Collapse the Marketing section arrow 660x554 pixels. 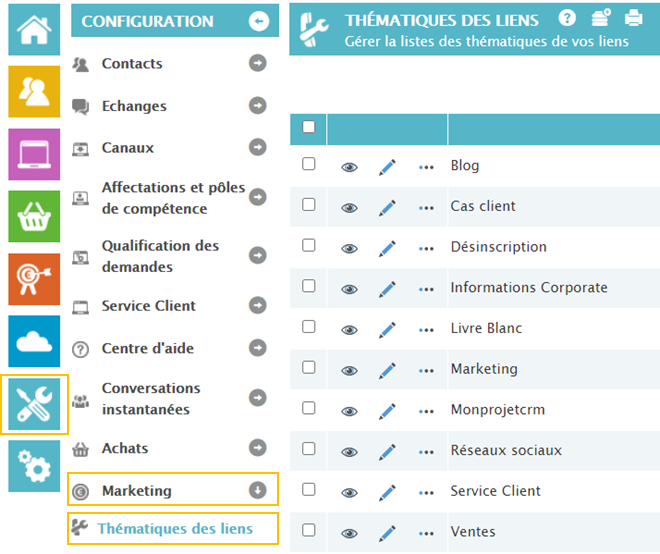coord(258,491)
